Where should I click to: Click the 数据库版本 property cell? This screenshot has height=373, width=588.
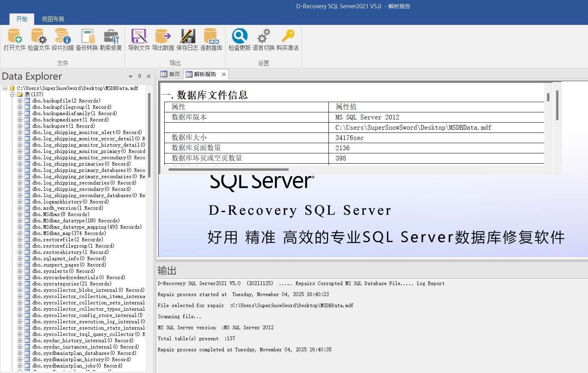tap(246, 117)
